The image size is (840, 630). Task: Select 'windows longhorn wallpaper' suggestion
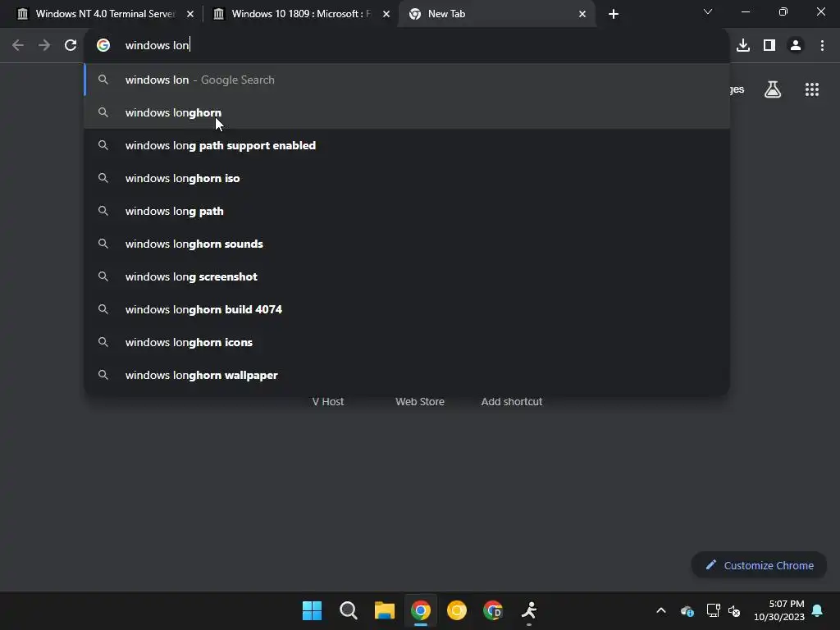pyautogui.click(x=407, y=375)
